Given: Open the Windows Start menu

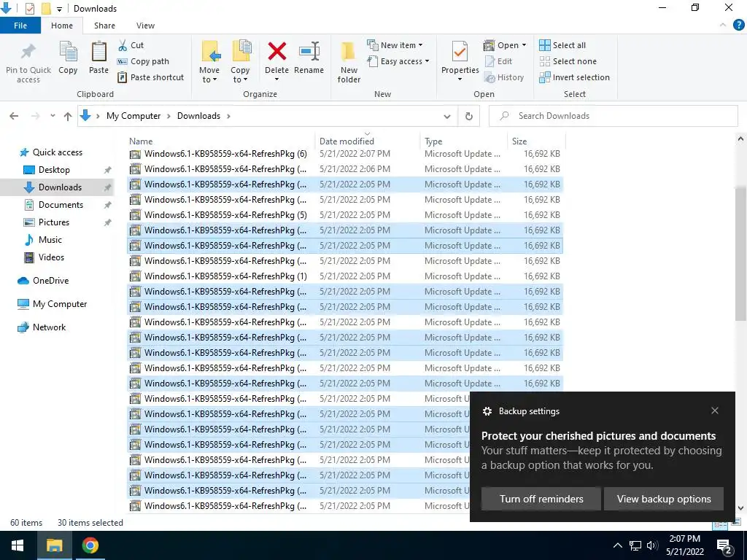Looking at the screenshot, I should click(x=18, y=545).
